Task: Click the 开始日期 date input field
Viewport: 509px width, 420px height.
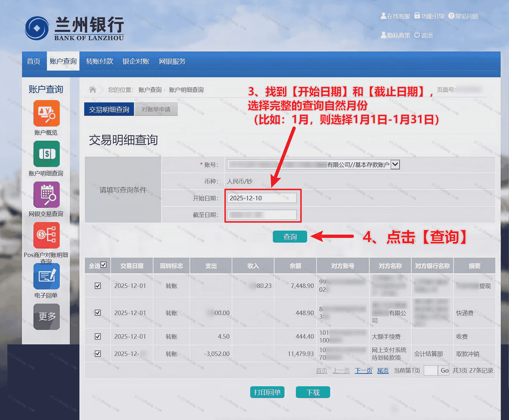Action: pos(261,198)
